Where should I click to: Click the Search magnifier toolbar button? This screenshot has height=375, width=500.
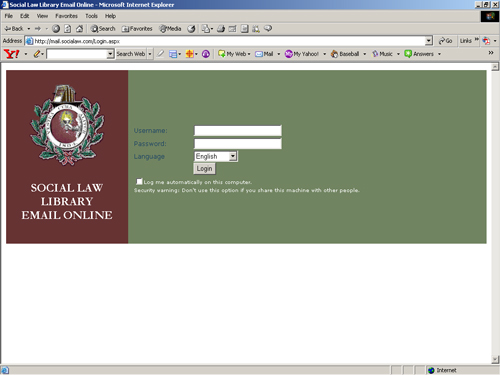point(103,29)
